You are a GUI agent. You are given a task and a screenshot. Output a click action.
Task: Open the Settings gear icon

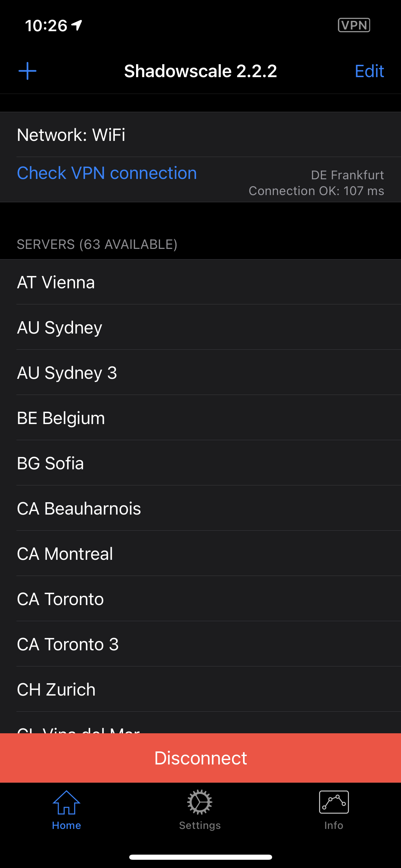click(200, 802)
